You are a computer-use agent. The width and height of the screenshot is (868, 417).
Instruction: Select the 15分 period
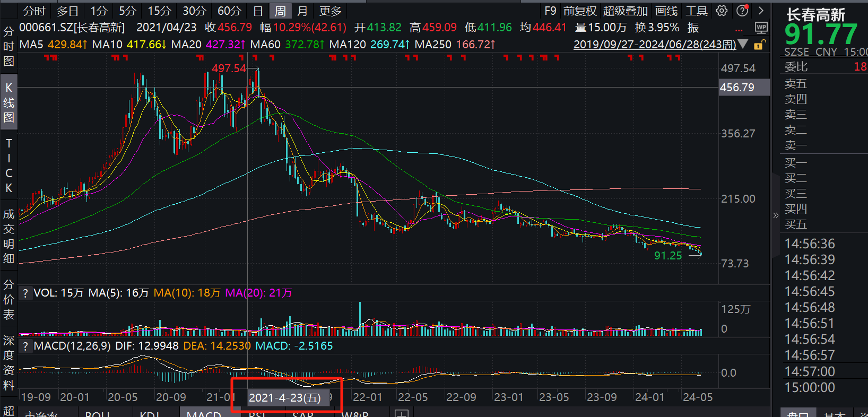pos(159,11)
